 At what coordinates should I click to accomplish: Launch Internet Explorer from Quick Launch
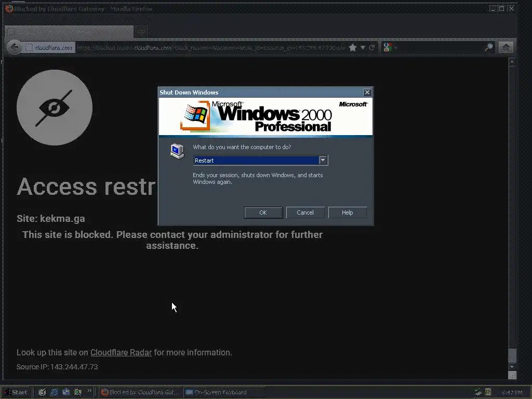point(54,392)
